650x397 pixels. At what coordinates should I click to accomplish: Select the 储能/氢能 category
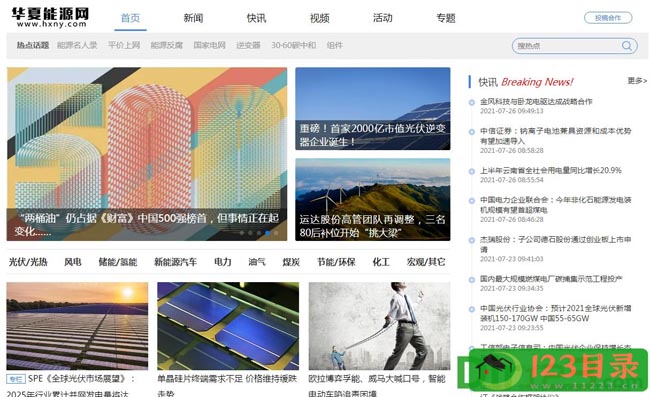[118, 262]
